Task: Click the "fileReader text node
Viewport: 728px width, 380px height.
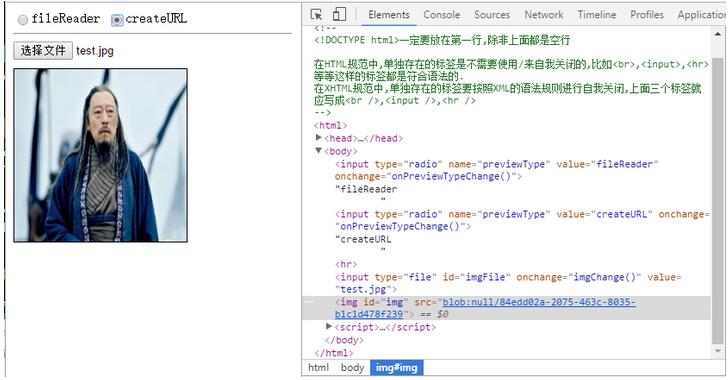Action: coord(366,189)
